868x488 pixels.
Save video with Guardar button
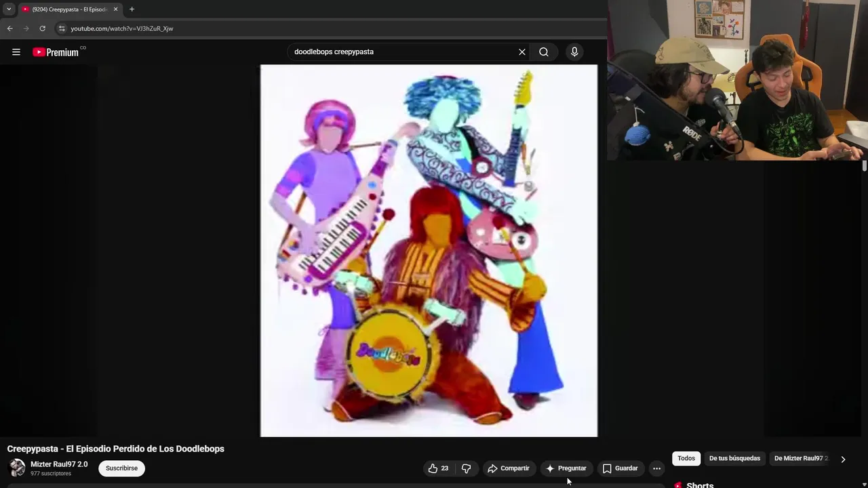coord(620,468)
